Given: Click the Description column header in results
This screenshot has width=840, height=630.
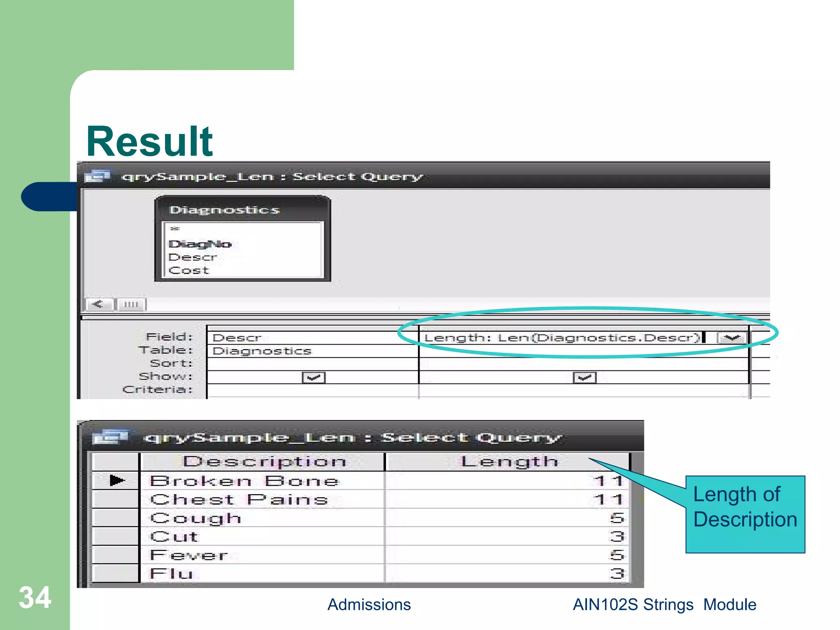Looking at the screenshot, I should [x=262, y=462].
